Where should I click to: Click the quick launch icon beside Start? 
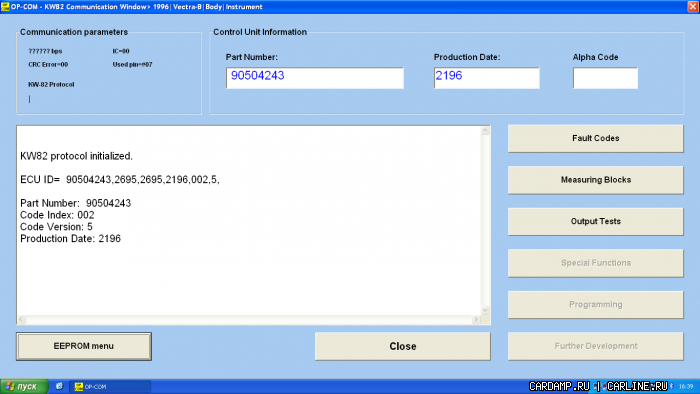pos(59,386)
